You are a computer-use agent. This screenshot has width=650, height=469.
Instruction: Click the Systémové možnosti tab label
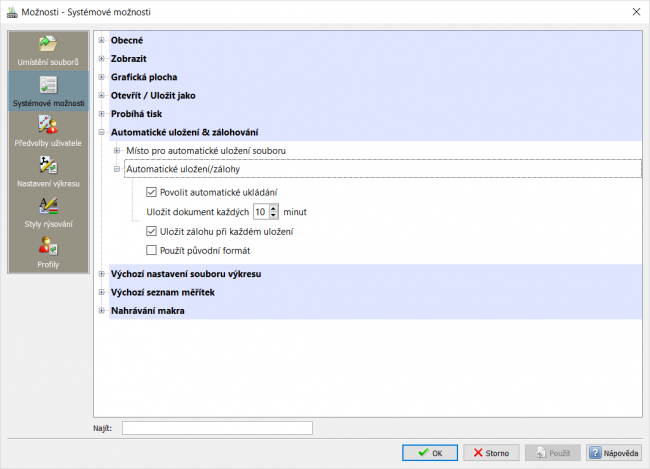[x=48, y=103]
